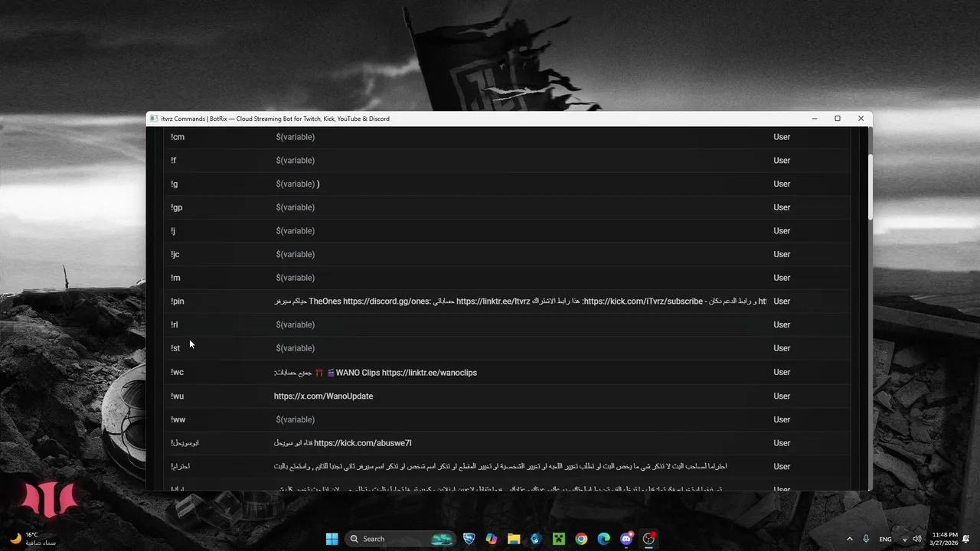Click $(variable) response in the !jc row

click(x=296, y=254)
